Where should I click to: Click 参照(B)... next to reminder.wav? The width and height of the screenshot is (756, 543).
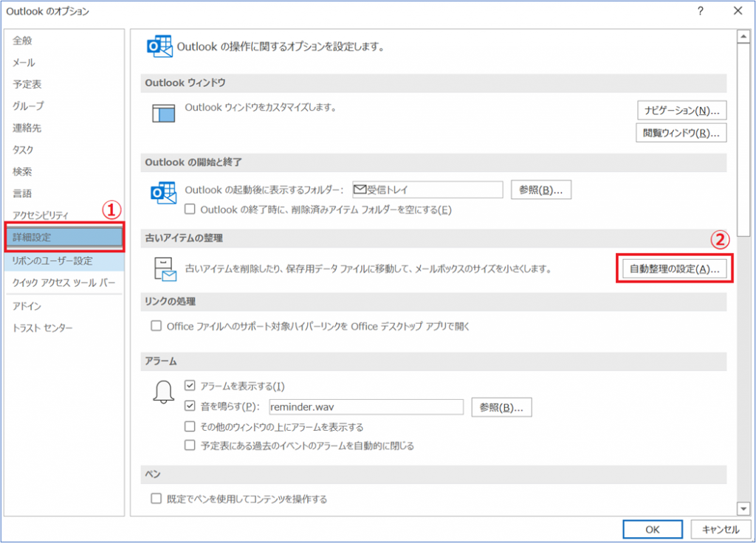pos(501,407)
